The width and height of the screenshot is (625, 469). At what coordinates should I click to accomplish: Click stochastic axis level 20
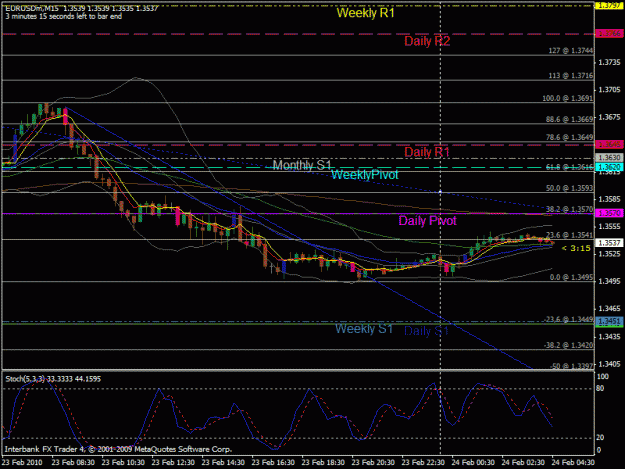pos(600,438)
